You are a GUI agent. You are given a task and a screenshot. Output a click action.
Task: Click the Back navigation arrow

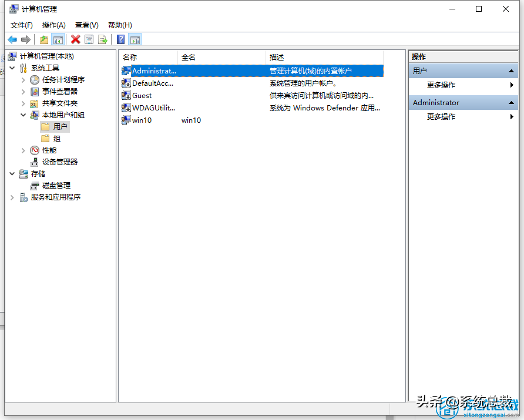[13, 39]
